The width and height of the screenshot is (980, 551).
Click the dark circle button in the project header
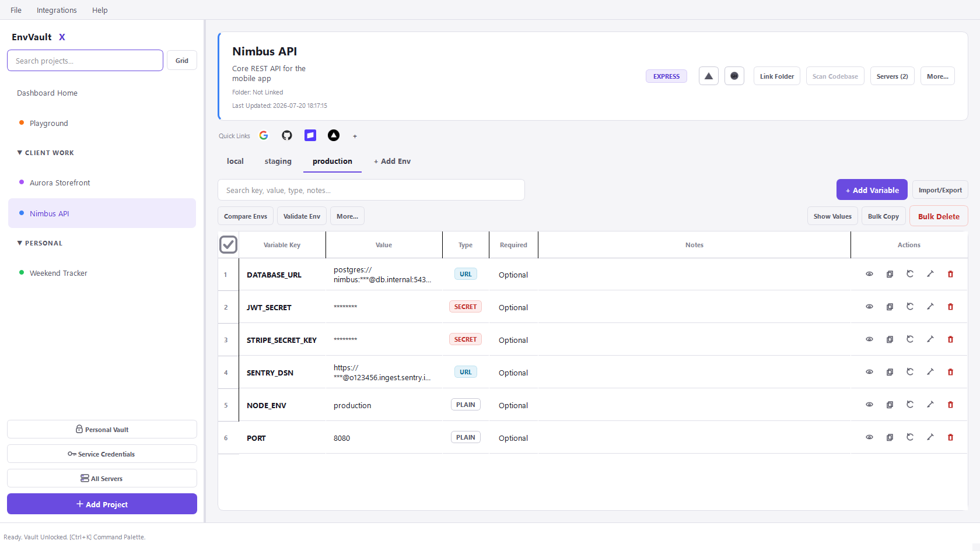point(734,76)
